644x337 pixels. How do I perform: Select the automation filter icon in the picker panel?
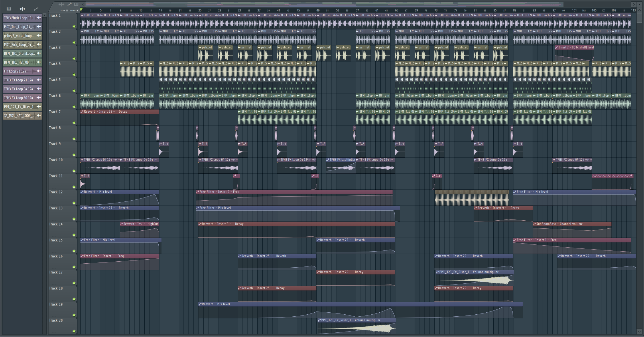[x=36, y=9]
